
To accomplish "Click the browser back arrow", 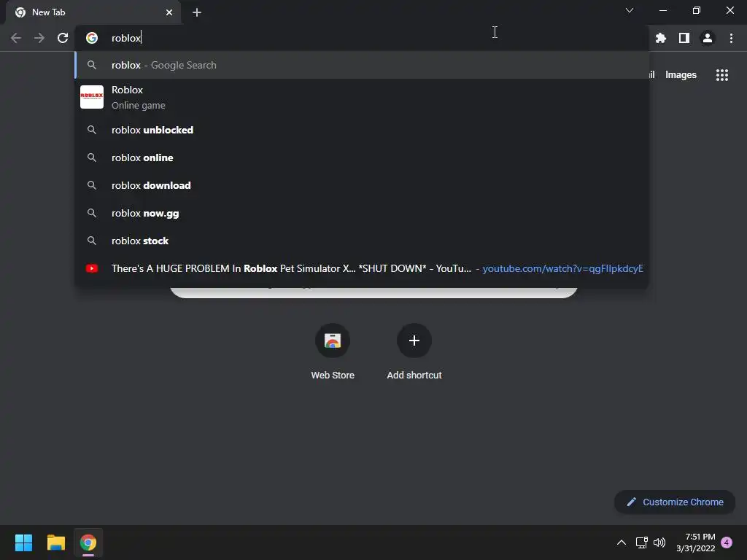I will click(x=16, y=38).
